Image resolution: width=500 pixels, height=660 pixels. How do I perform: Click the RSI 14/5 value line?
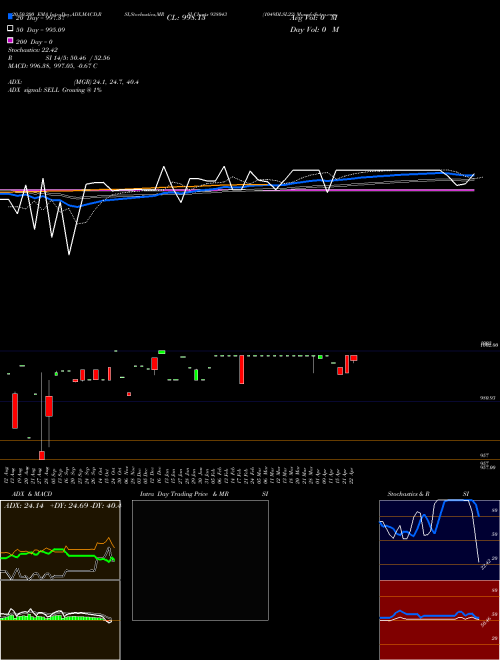pyautogui.click(x=59, y=58)
